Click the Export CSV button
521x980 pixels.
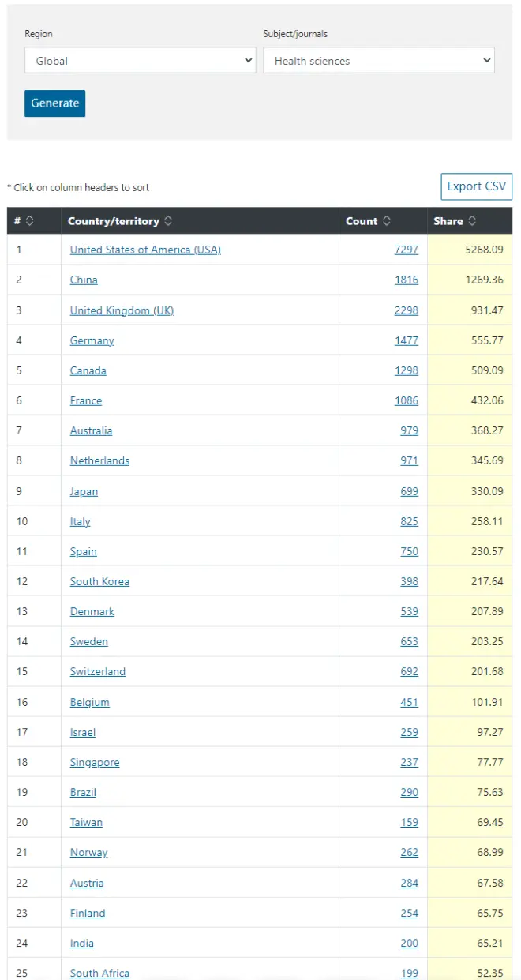click(476, 186)
